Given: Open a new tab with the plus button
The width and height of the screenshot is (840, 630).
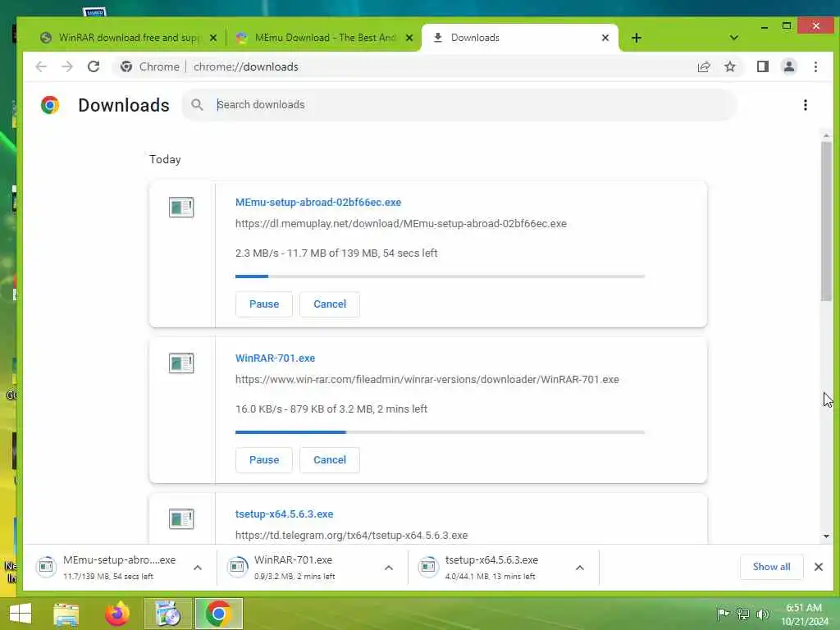Looking at the screenshot, I should coord(636,38).
